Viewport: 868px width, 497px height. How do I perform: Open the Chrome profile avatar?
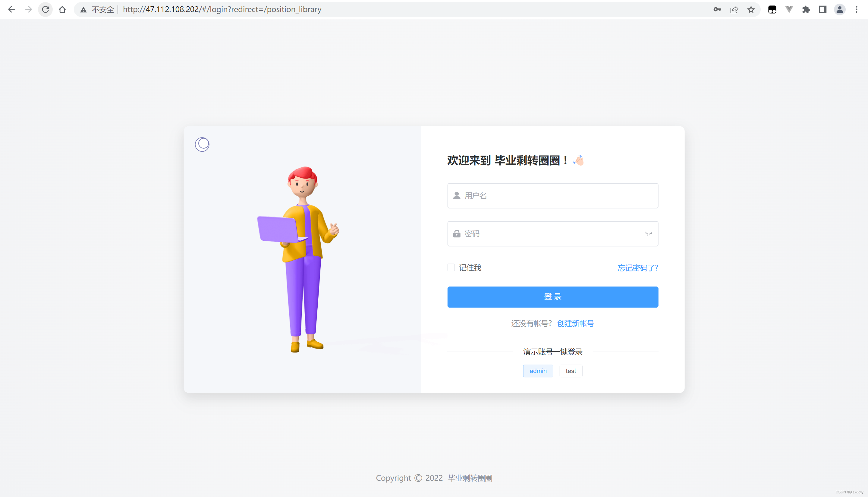[840, 10]
